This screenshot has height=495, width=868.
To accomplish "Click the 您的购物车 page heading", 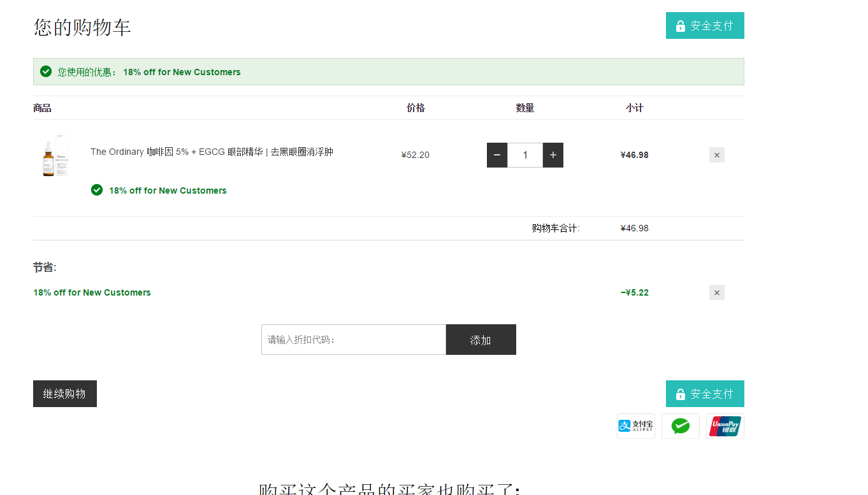I will tap(82, 27).
